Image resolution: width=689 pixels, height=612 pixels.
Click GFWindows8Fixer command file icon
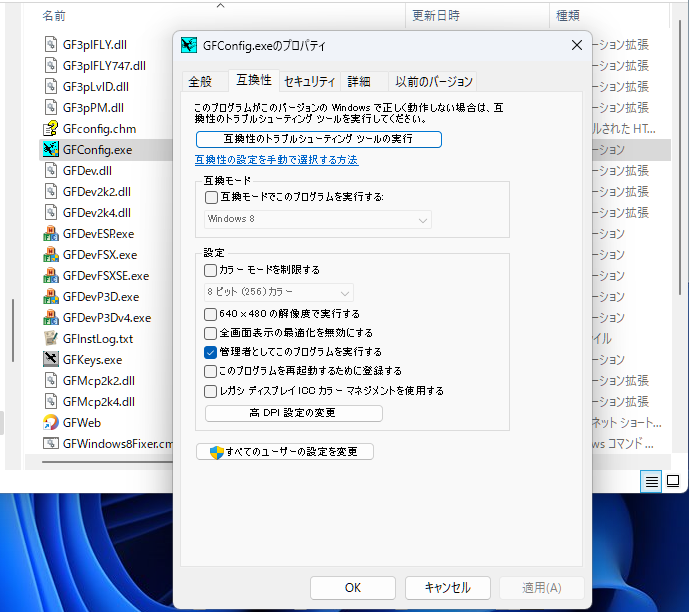pyautogui.click(x=51, y=444)
